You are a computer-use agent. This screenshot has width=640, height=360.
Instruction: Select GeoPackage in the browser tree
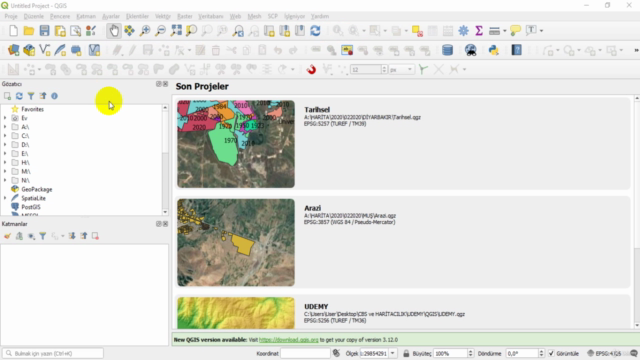37,189
